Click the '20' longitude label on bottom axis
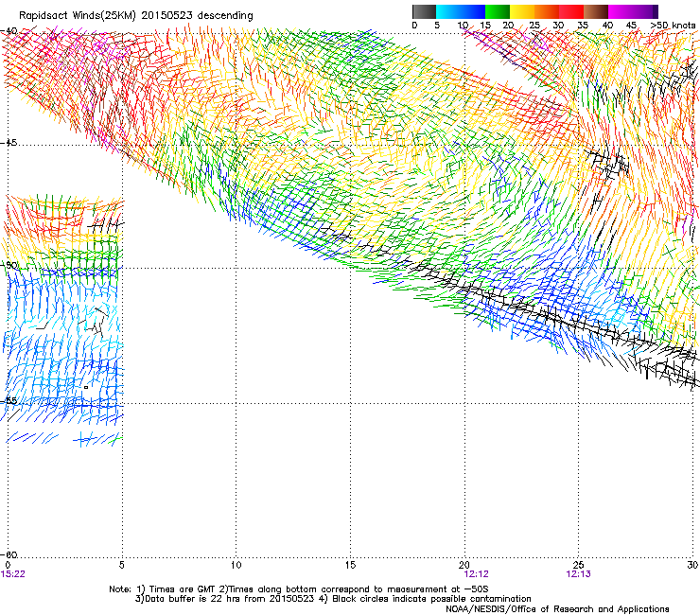This screenshot has height=615, width=700. 464,566
